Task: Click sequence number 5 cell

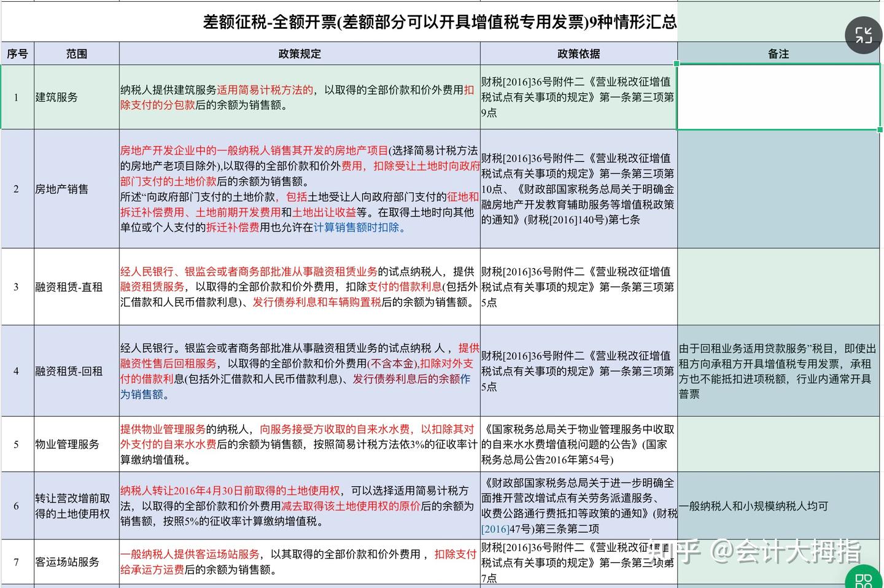Action: (x=17, y=444)
